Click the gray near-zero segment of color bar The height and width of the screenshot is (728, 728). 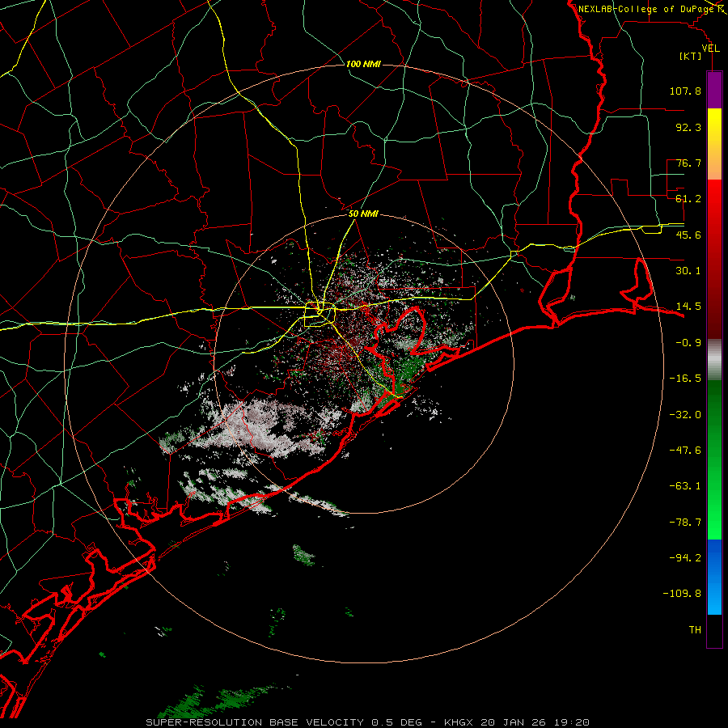coord(714,359)
